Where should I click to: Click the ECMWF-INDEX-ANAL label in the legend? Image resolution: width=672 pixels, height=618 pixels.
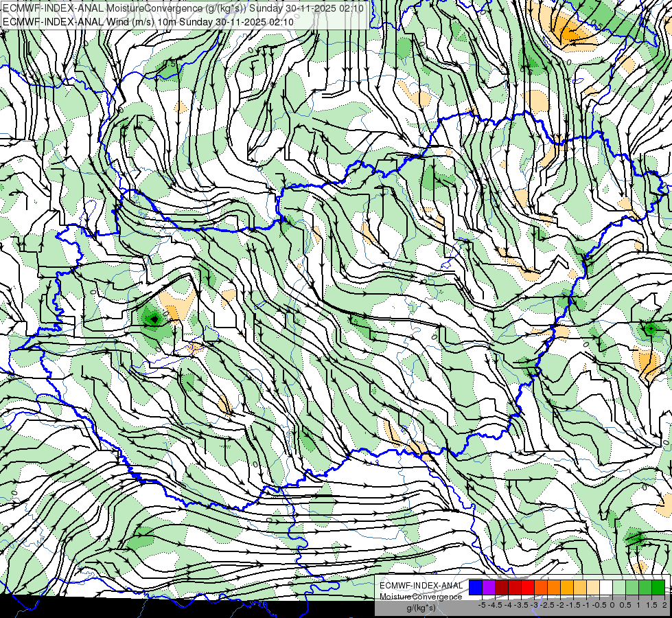pyautogui.click(x=421, y=586)
